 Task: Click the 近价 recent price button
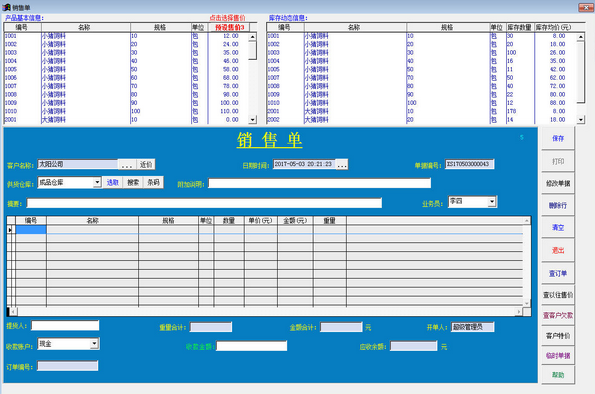coord(146,164)
